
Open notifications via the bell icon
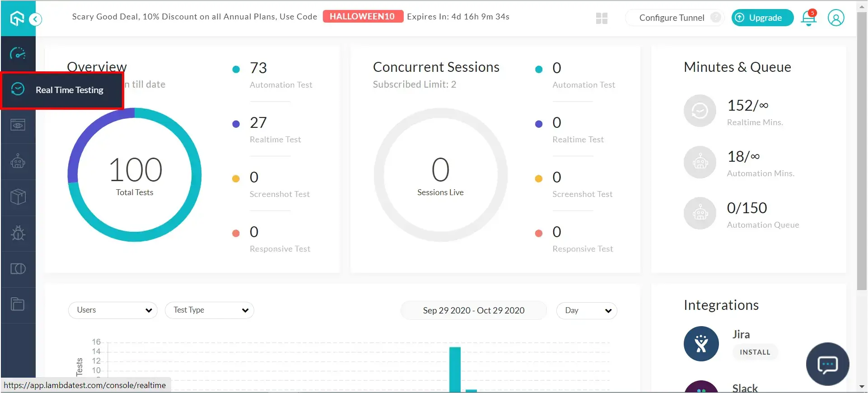pos(808,18)
